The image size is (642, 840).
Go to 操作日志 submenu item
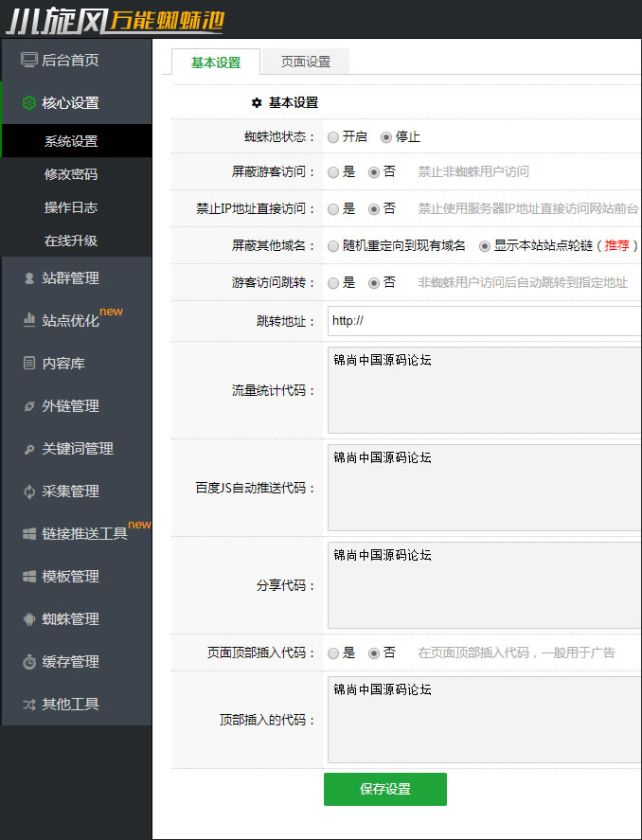[x=77, y=207]
